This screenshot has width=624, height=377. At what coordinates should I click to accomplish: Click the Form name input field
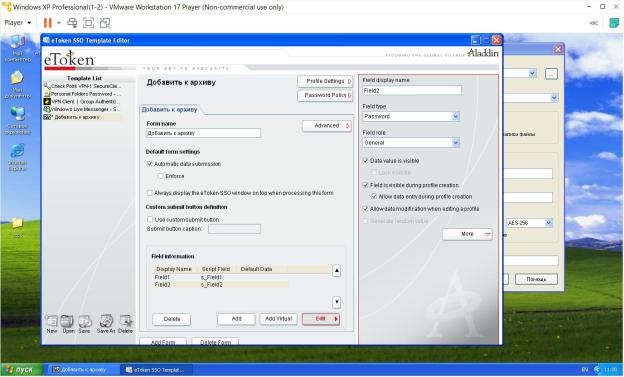[x=203, y=133]
